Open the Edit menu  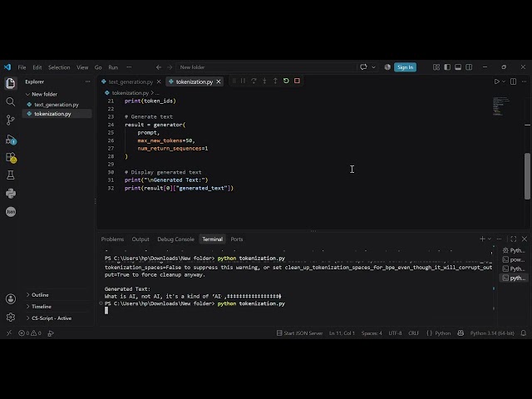click(x=37, y=67)
